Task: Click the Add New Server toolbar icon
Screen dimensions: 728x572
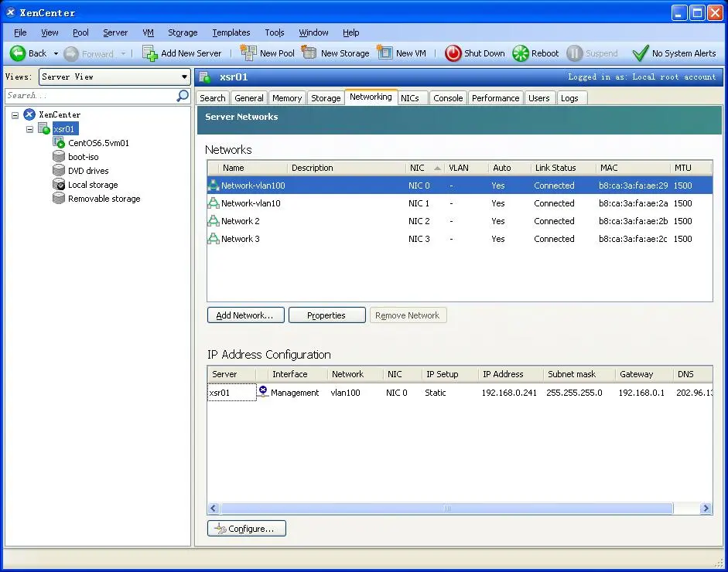Action: (x=150, y=53)
